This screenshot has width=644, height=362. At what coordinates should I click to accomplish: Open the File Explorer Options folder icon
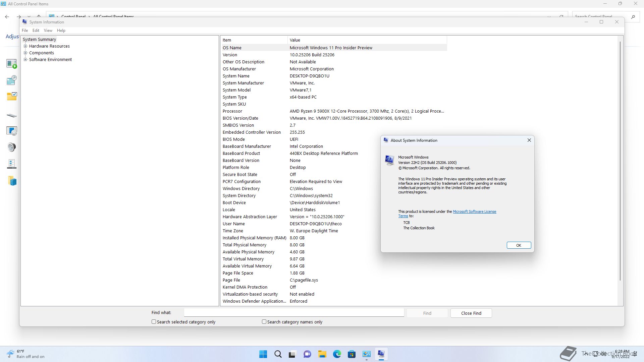(x=12, y=97)
